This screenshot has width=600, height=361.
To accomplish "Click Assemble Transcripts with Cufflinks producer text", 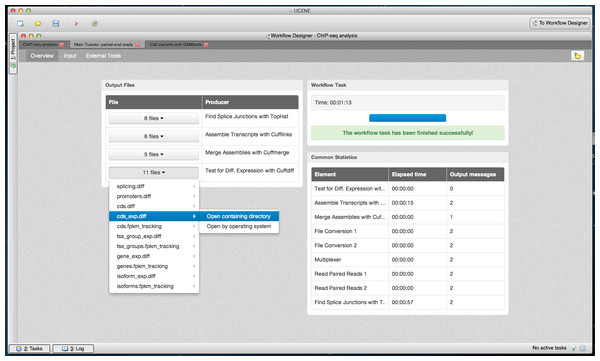I will tap(248, 134).
